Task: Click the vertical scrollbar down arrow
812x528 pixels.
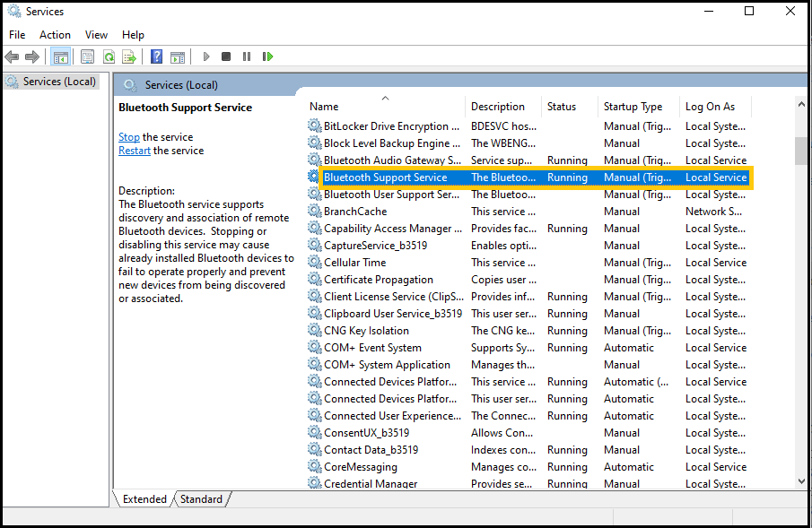Action: (800, 481)
